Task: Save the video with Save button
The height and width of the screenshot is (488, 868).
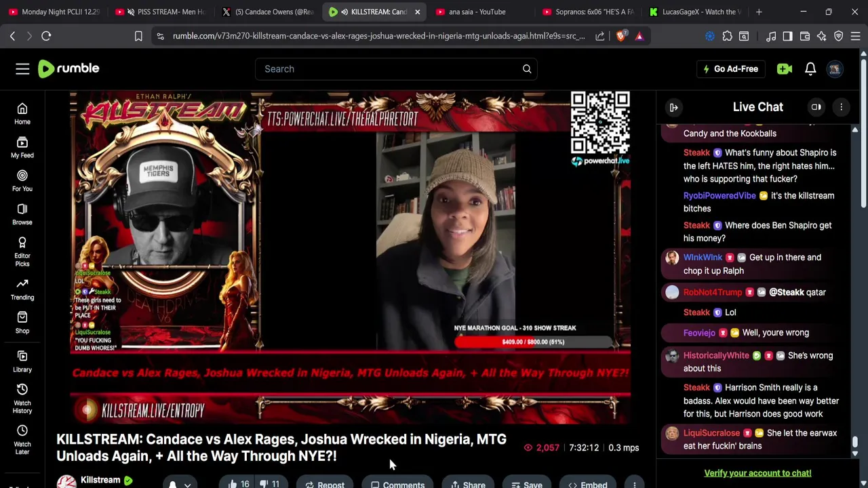Action: click(x=527, y=484)
